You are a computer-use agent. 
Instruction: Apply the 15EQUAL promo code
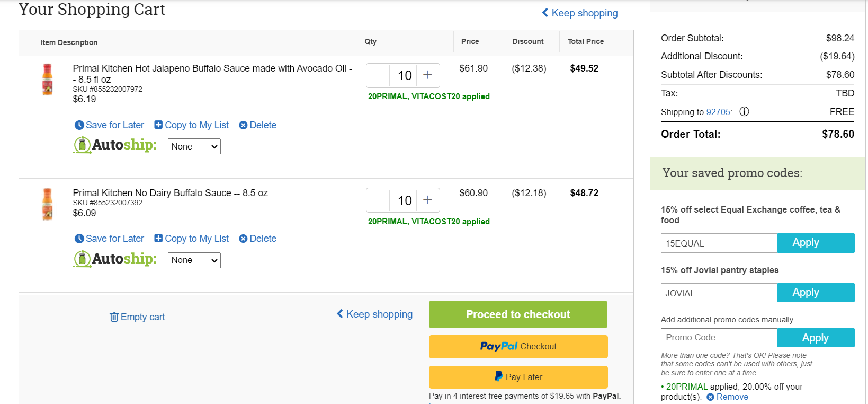[x=816, y=243]
